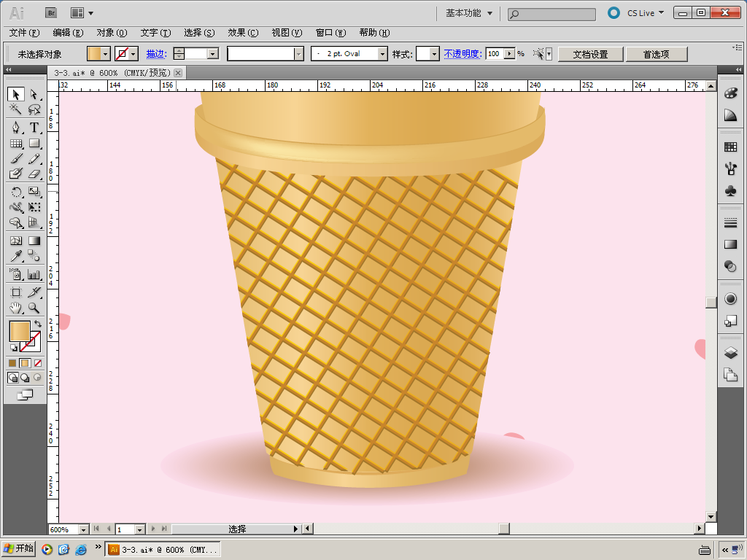Viewport: 747px width, 560px height.
Task: Choose the Artboard tool
Action: click(16, 292)
